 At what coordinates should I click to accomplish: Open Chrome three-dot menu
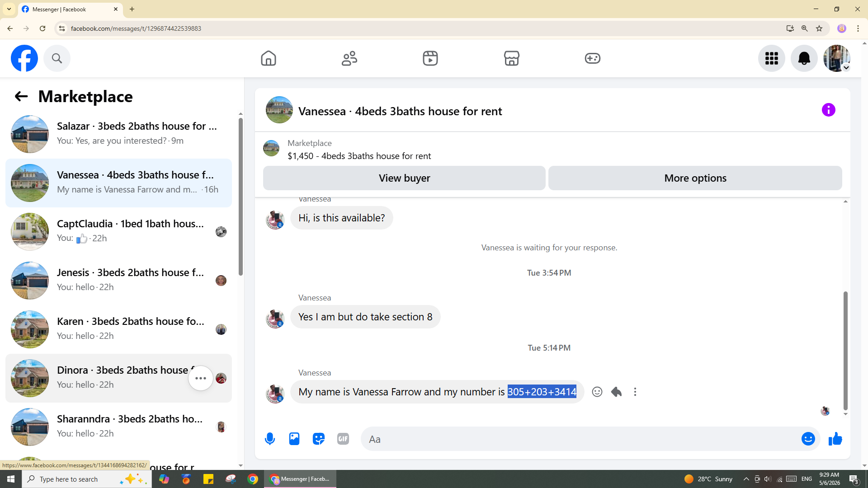(858, 28)
